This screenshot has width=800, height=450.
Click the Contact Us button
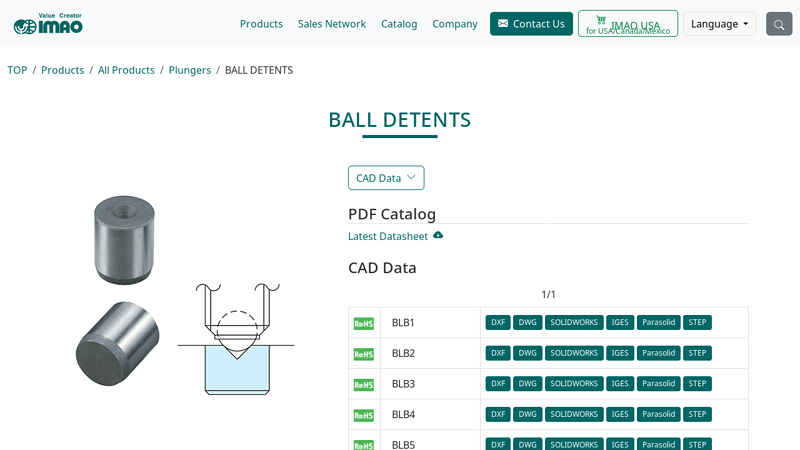(x=531, y=24)
